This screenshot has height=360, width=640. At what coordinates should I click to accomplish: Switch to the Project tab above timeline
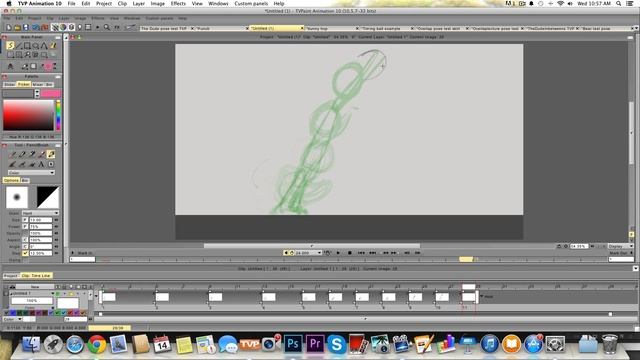[11, 276]
